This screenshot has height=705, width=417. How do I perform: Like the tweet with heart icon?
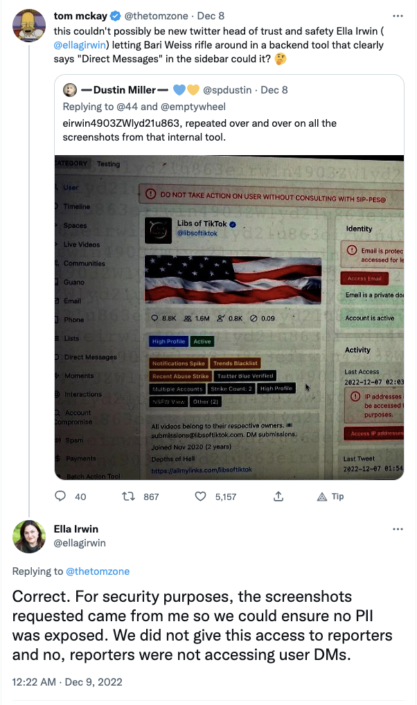(x=201, y=496)
